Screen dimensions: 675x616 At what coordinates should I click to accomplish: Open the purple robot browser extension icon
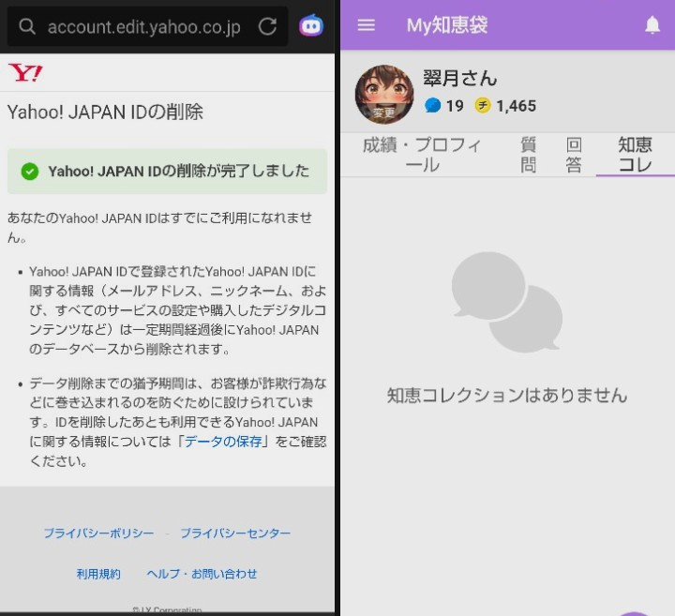(311, 26)
